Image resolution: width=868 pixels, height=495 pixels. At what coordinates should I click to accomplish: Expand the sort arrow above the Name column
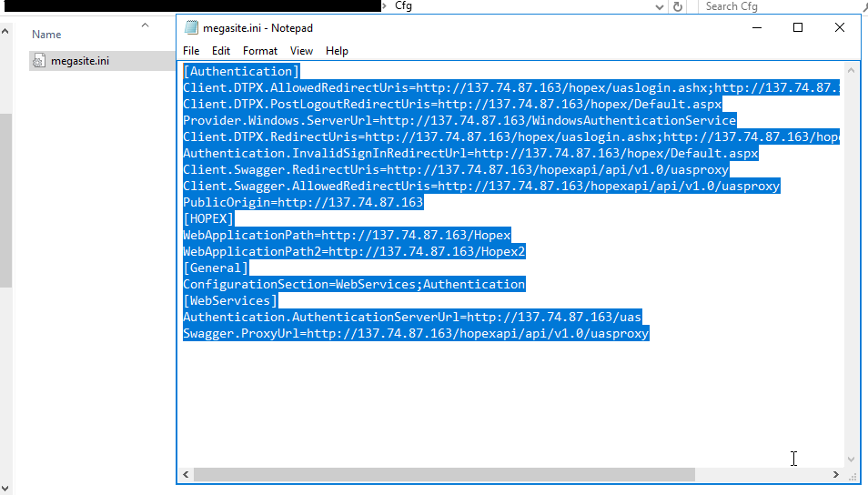146,26
